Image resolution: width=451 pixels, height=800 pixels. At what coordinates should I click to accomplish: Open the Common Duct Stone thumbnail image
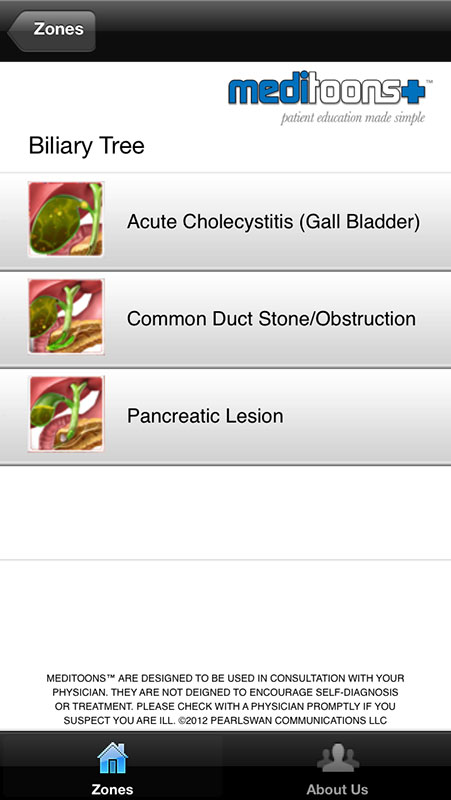point(66,316)
